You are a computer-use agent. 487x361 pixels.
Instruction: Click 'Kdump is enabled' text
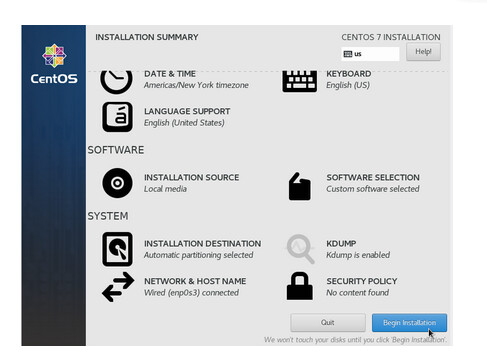click(x=358, y=255)
